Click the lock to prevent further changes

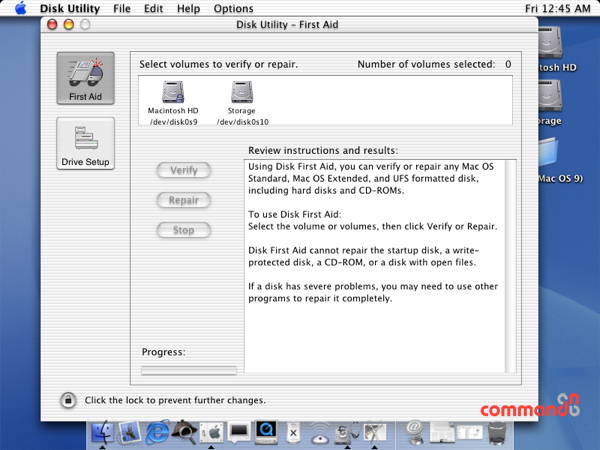click(68, 400)
